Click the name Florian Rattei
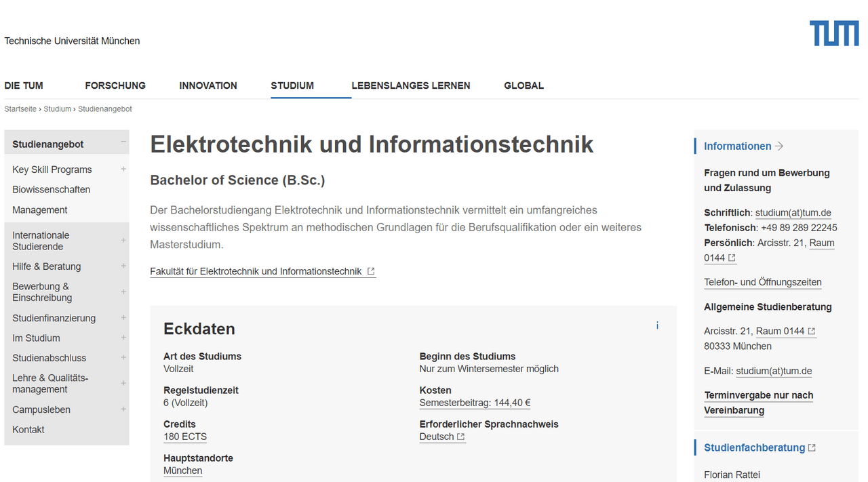868x482 pixels. (x=732, y=475)
